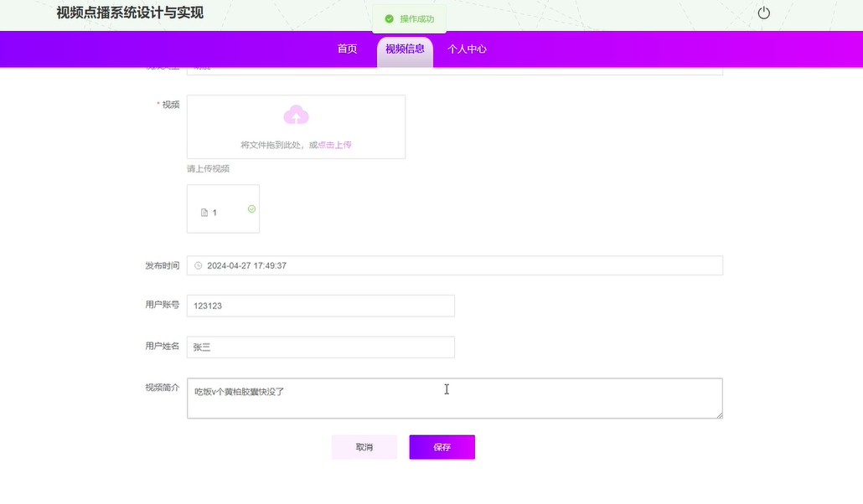The width and height of the screenshot is (863, 504).
Task: Click the green upload success checkmark
Action: click(251, 209)
